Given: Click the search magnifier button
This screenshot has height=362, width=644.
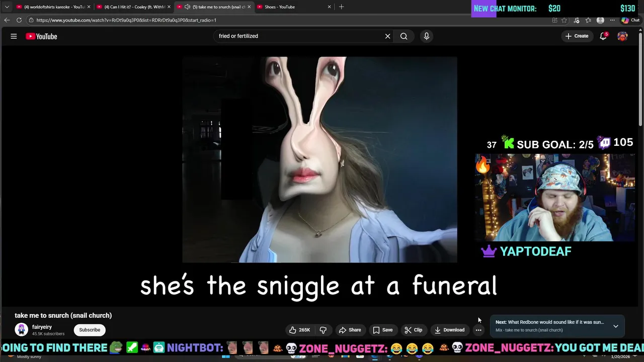Looking at the screenshot, I should [404, 36].
